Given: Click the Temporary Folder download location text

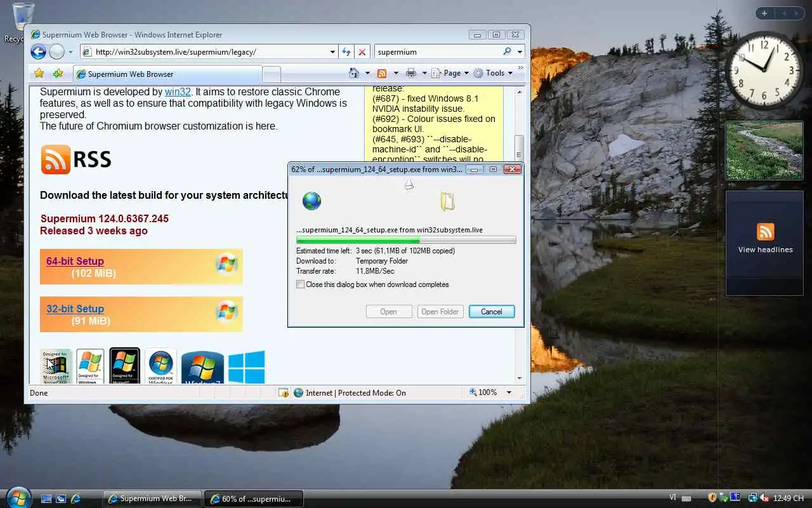Looking at the screenshot, I should tap(381, 261).
